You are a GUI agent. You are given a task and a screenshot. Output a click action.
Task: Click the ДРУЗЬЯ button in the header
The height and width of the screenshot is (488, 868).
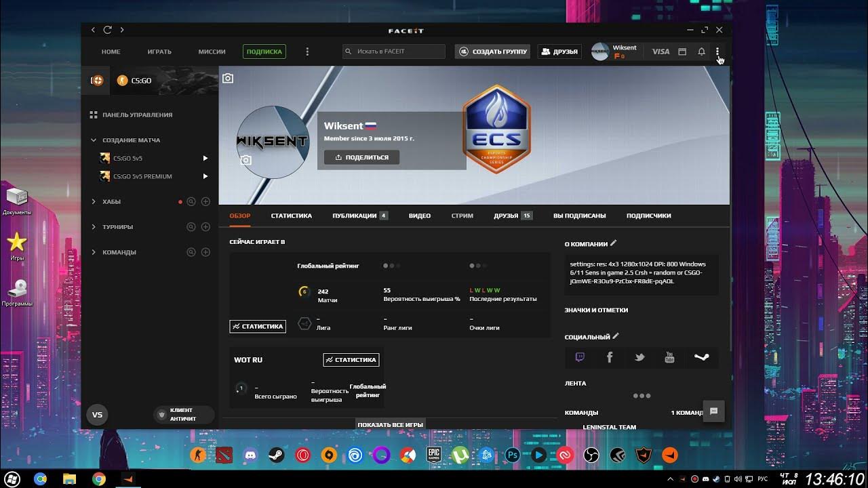(560, 52)
